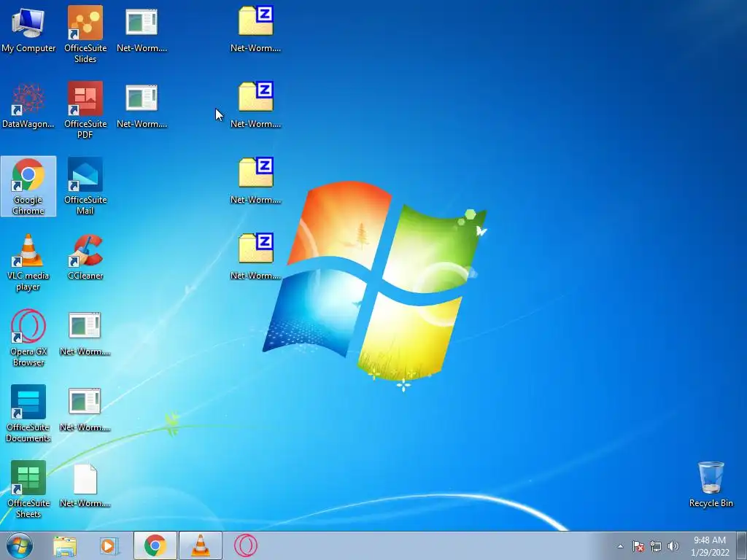The height and width of the screenshot is (560, 747).
Task: Select the Opera GX Browser desktop shortcut
Action: pos(28,338)
